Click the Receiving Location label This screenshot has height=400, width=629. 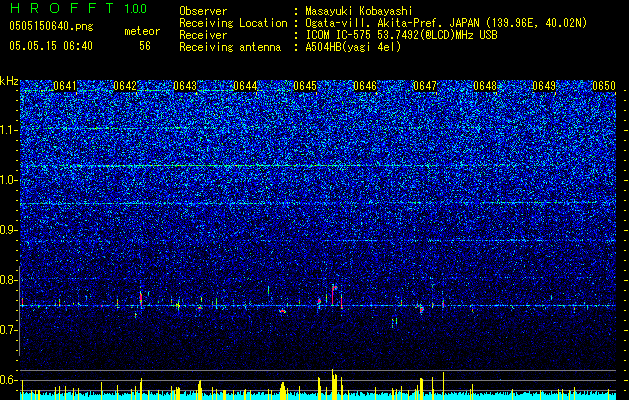click(233, 23)
